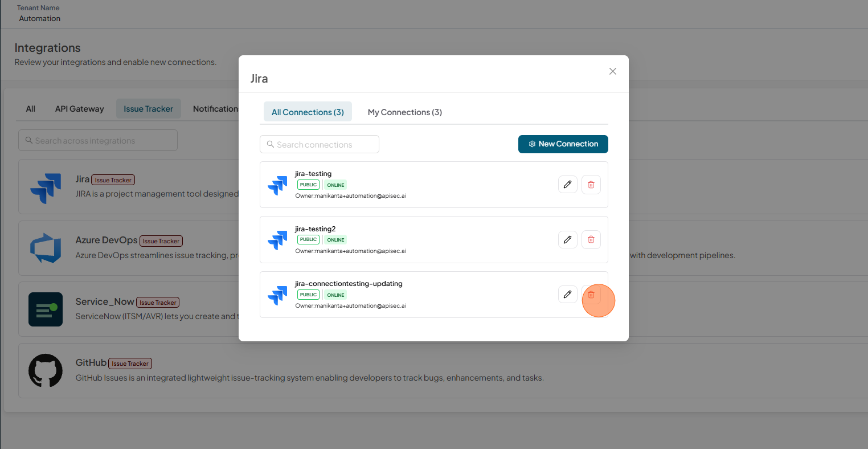
Task: Edit the jira-testing2 connection with pencil icon
Action: 568,239
